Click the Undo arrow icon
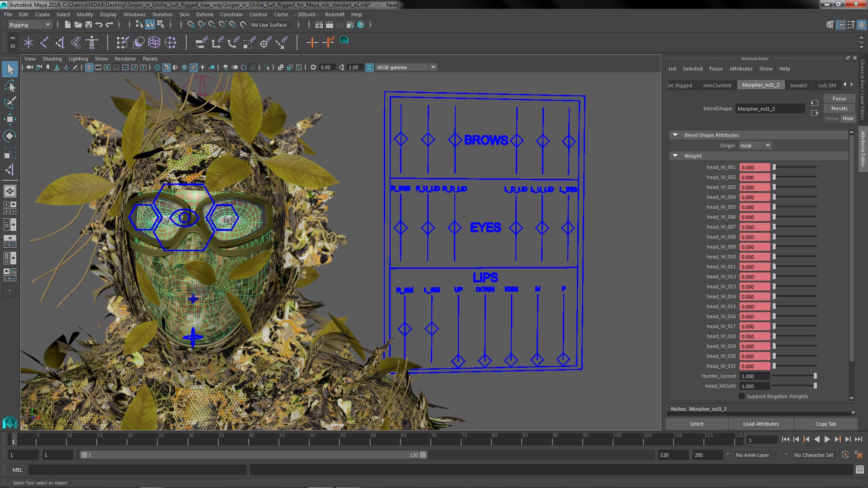The image size is (868, 488). click(99, 25)
